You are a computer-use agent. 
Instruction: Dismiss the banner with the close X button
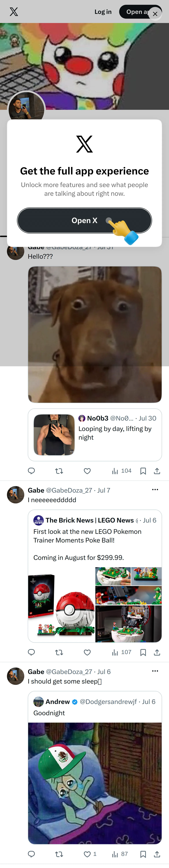(x=155, y=14)
